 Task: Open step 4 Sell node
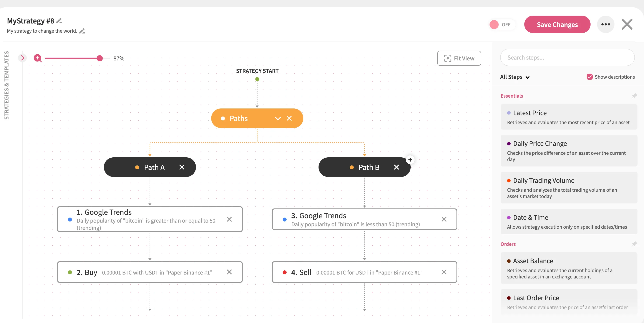coord(365,272)
